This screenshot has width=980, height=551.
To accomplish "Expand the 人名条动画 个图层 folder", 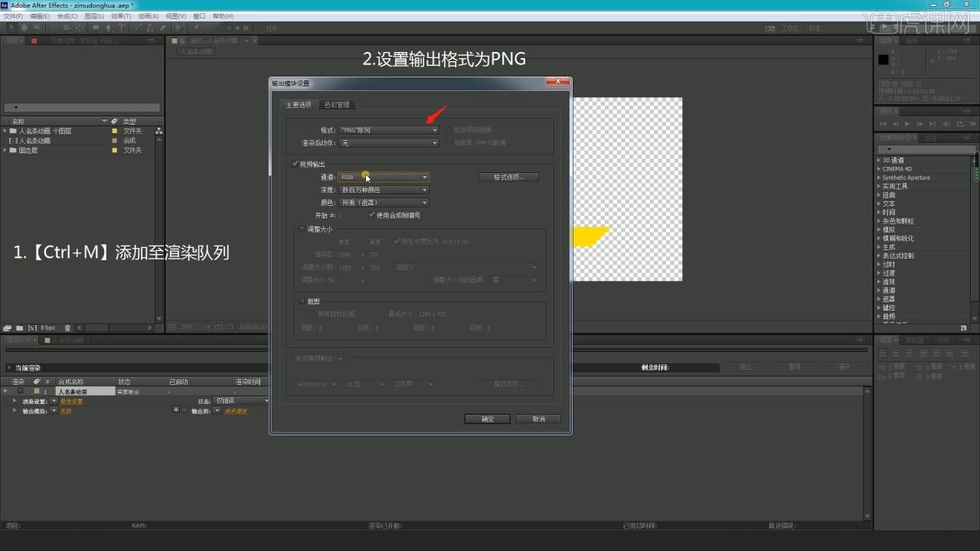I will [5, 131].
